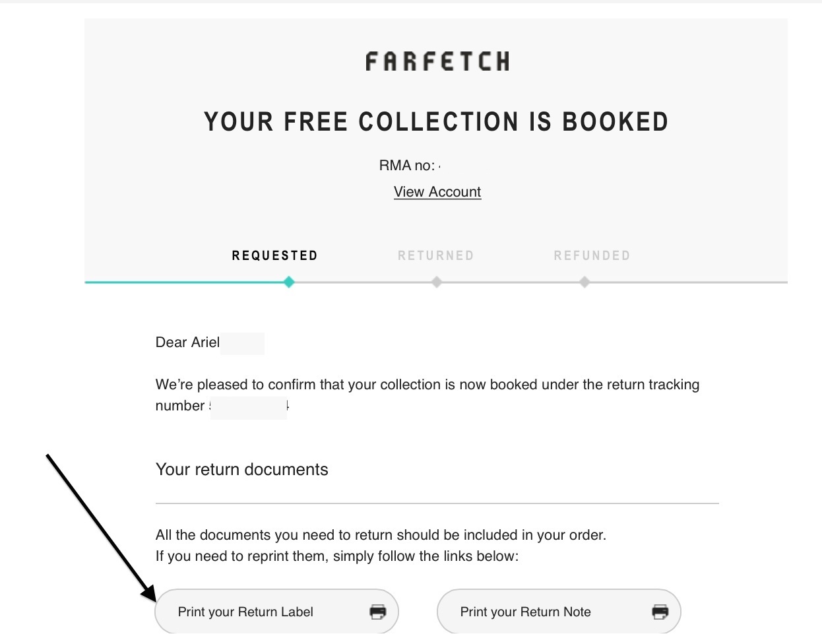Click the FARFETCH logo

pos(437,61)
